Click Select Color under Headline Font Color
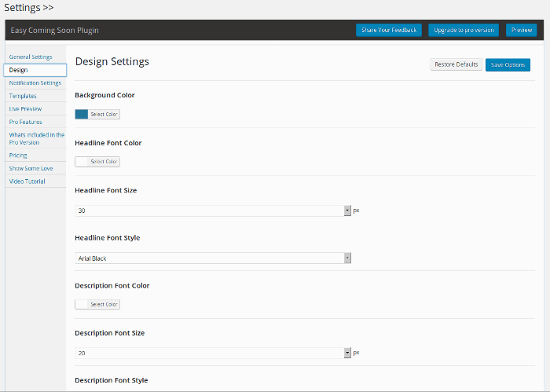Image resolution: width=550 pixels, height=392 pixels. click(104, 162)
